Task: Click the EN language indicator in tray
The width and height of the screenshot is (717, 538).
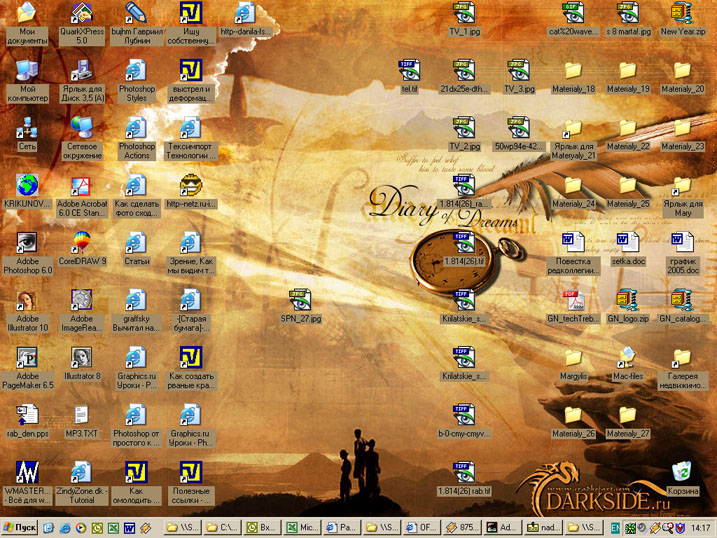Action: [x=615, y=528]
